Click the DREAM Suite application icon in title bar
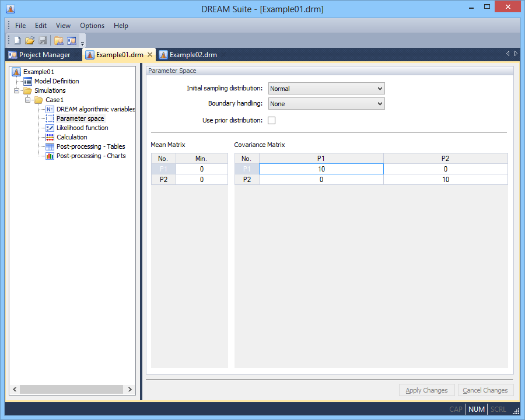The image size is (525, 420). (10, 9)
